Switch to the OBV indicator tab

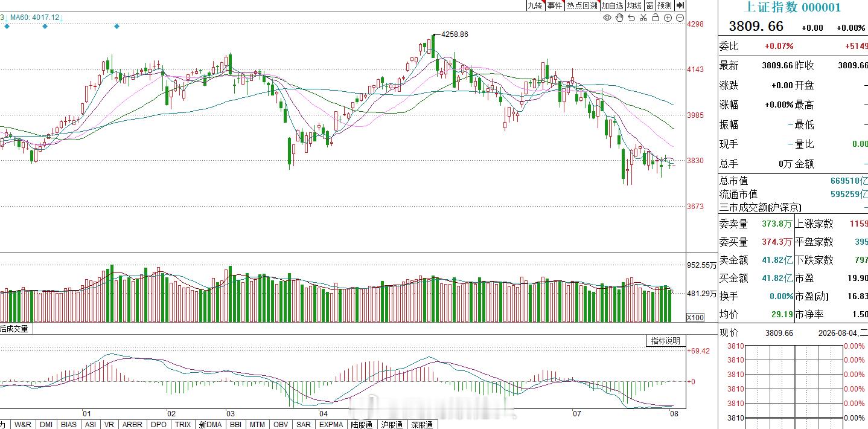[281, 424]
